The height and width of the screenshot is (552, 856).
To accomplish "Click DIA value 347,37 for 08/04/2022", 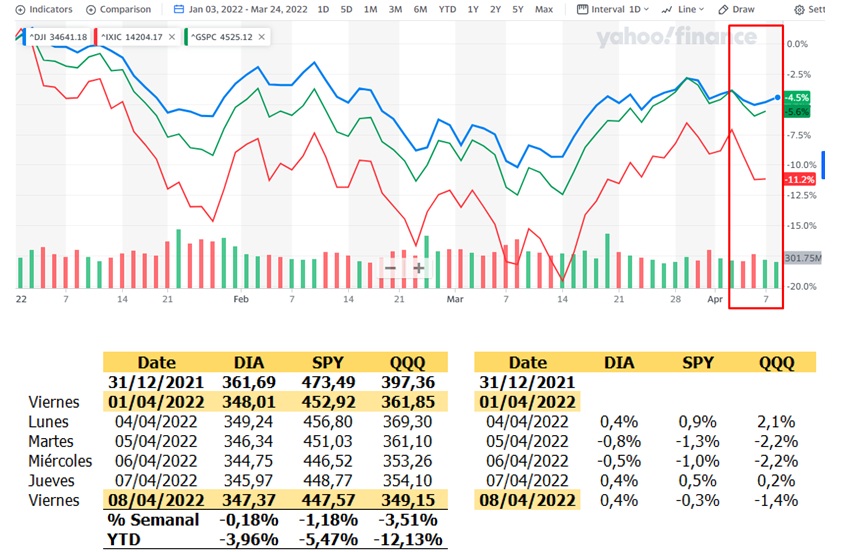I will [x=248, y=500].
